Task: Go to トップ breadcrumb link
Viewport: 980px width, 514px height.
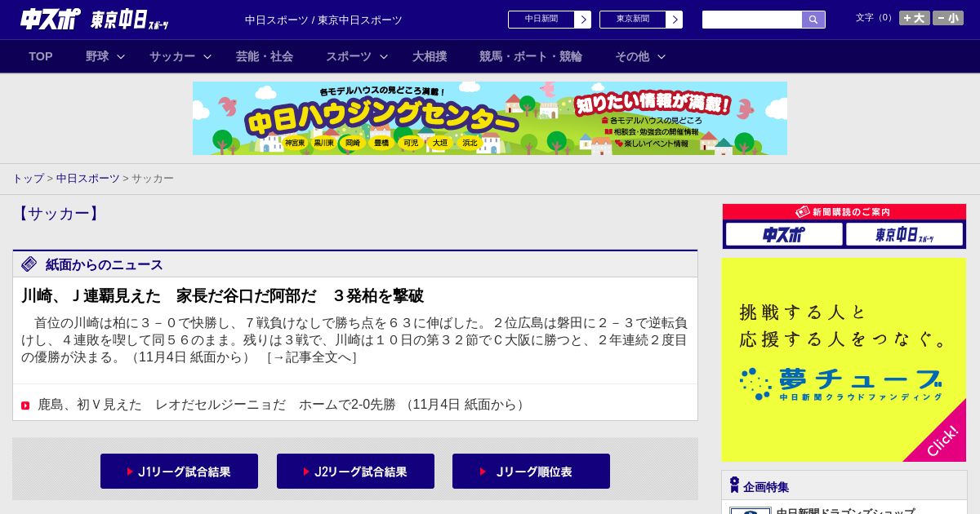Action: (x=28, y=178)
